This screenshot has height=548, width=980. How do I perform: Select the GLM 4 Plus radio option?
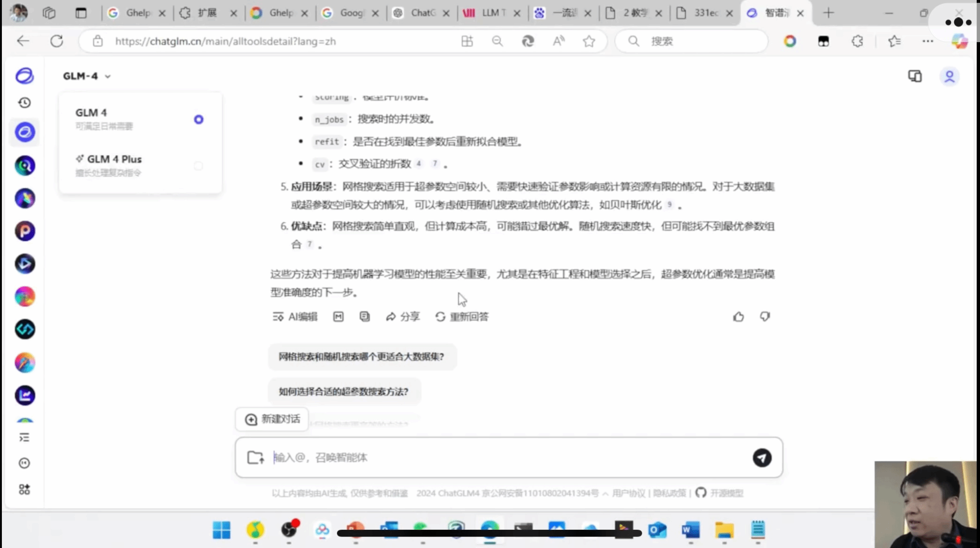199,166
